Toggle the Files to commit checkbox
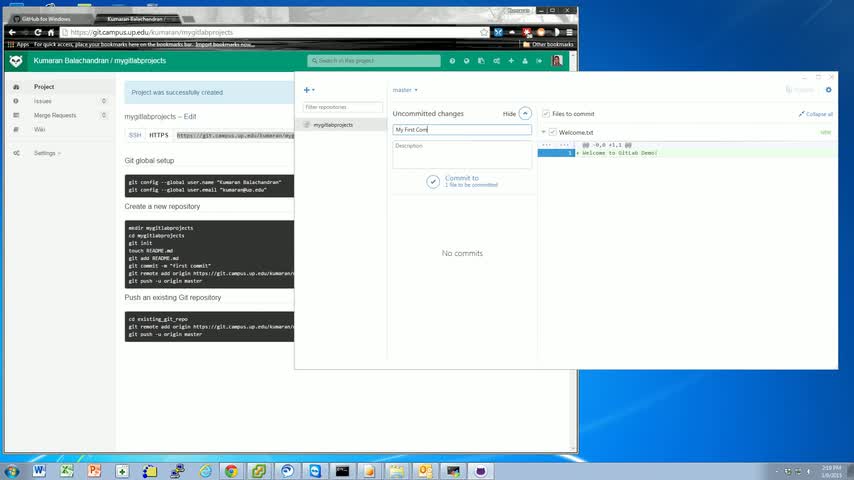The height and width of the screenshot is (480, 854). coord(546,114)
